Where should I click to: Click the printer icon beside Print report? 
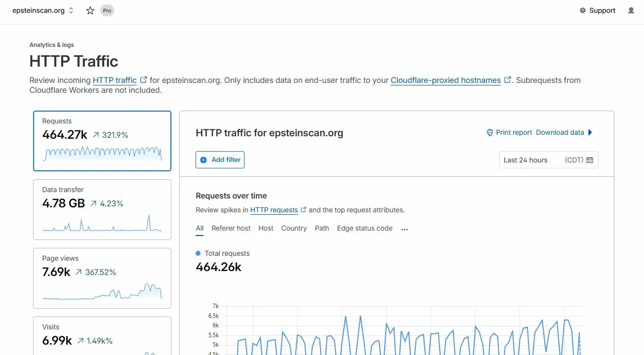[490, 132]
